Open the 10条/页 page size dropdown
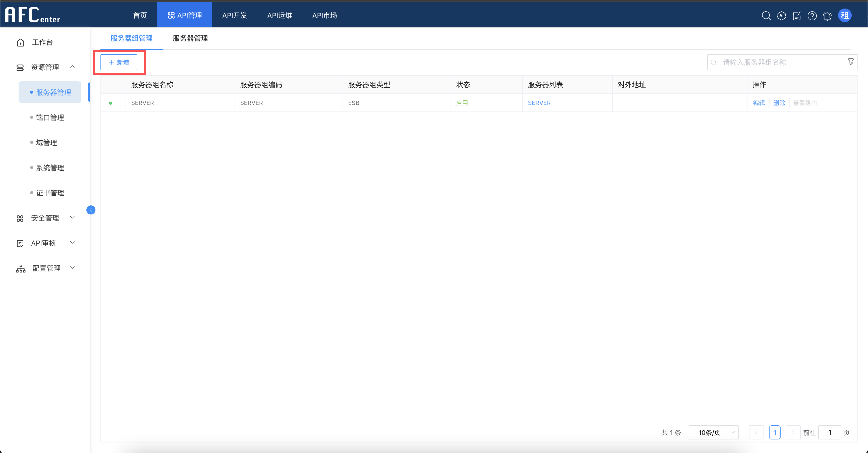 point(713,432)
